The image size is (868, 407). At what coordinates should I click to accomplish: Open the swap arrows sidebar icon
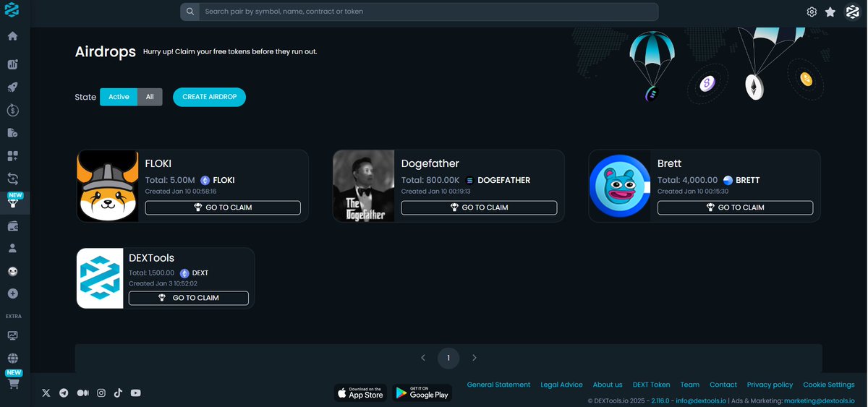(x=12, y=179)
